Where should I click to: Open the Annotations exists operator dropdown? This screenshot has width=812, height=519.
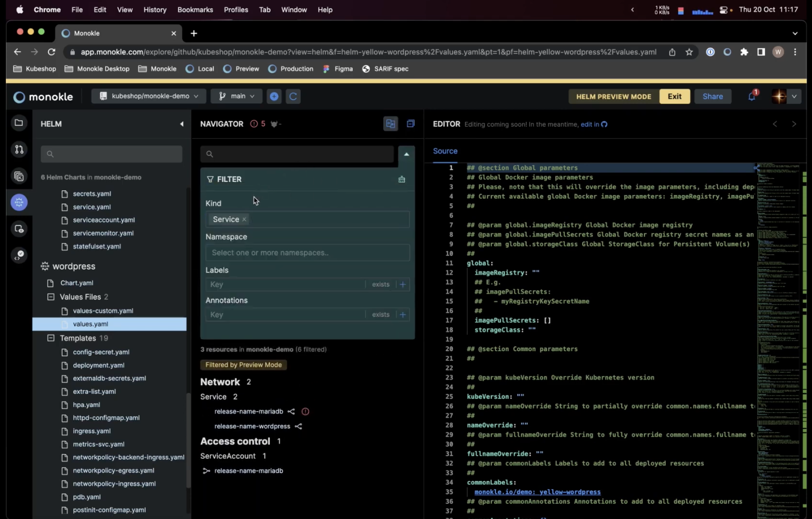pyautogui.click(x=381, y=315)
